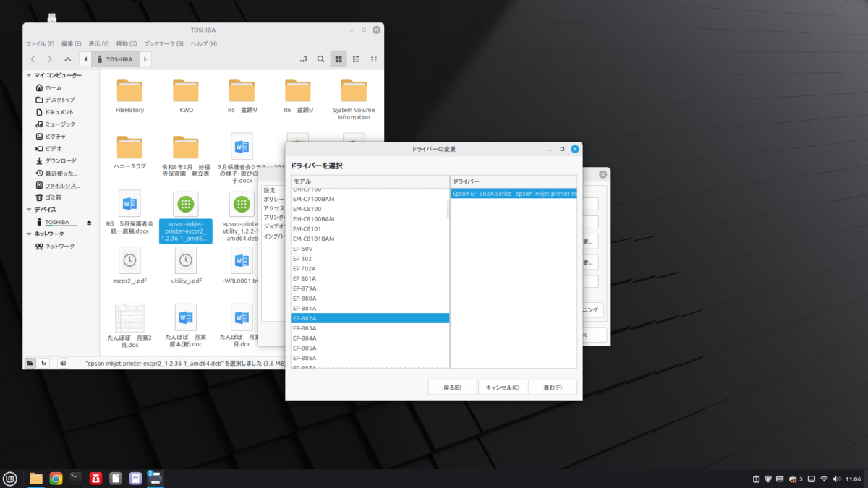The height and width of the screenshot is (488, 868).
Task: Hide the sidebar using status bar icon
Action: 63,363
